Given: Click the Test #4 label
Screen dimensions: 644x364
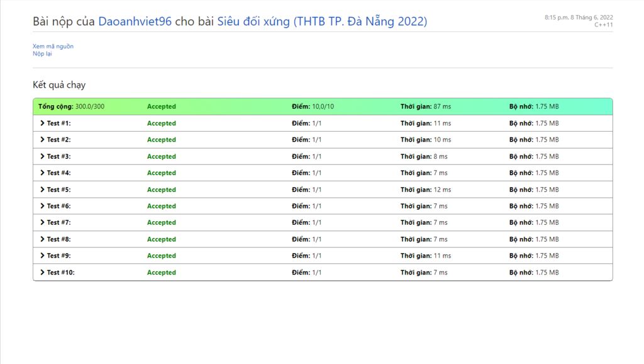Looking at the screenshot, I should tap(58, 173).
